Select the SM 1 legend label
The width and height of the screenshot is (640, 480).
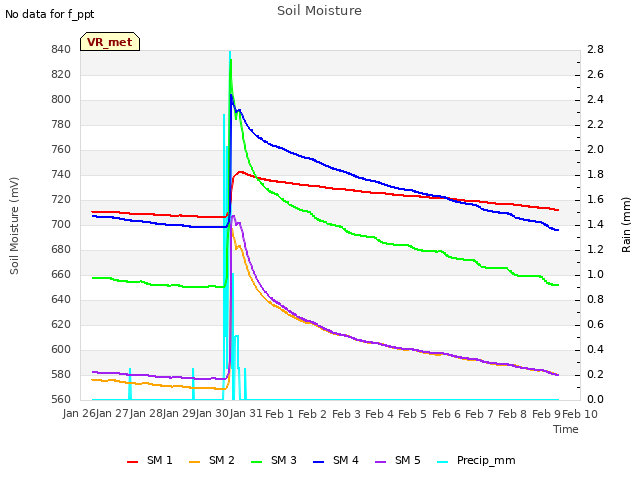pyautogui.click(x=160, y=460)
